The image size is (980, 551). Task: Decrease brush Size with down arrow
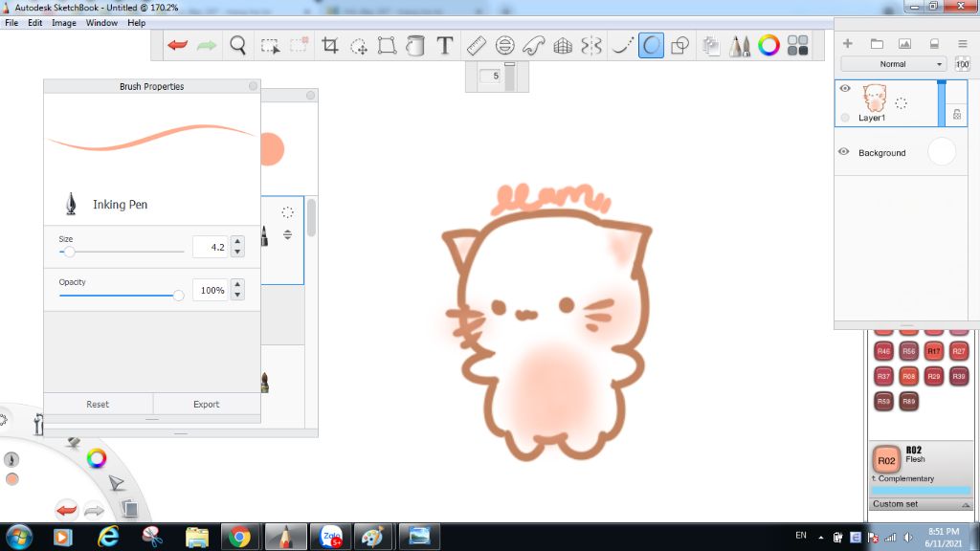click(237, 252)
